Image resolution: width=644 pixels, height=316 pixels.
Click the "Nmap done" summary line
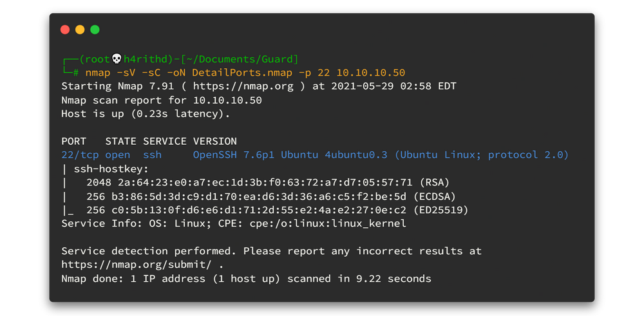246,279
